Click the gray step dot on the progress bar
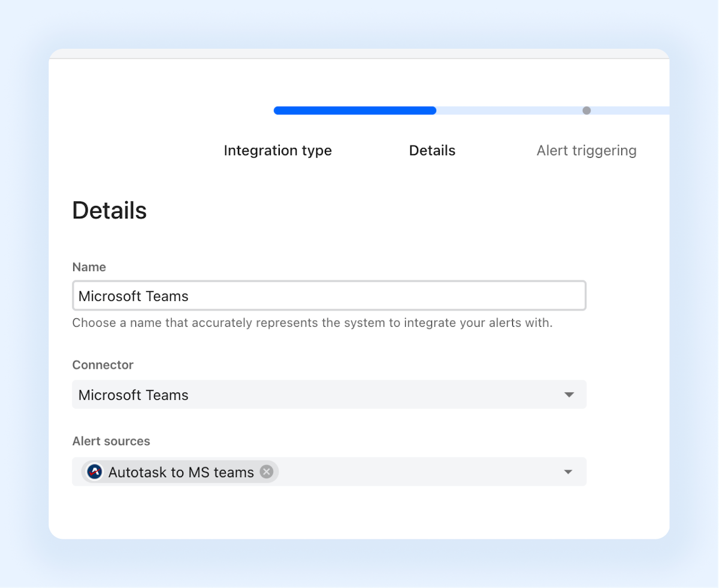Viewport: 719px width, 588px height. (587, 110)
